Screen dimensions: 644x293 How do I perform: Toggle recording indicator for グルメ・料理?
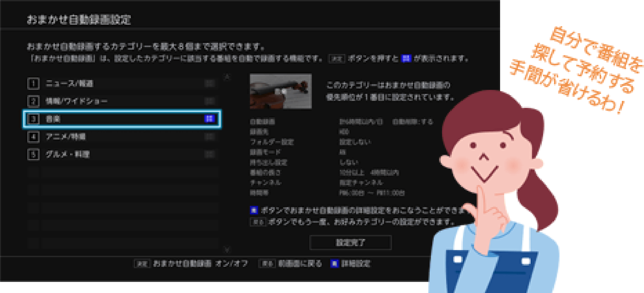(210, 154)
